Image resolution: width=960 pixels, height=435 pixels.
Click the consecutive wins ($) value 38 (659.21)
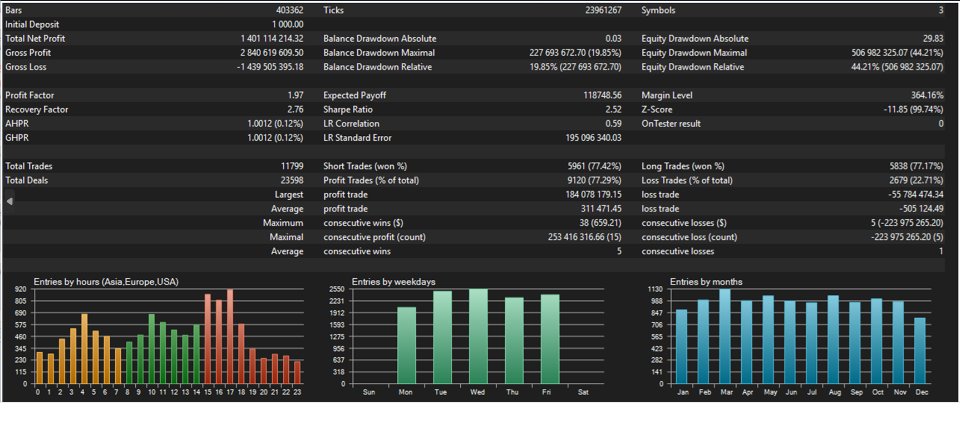(600, 222)
